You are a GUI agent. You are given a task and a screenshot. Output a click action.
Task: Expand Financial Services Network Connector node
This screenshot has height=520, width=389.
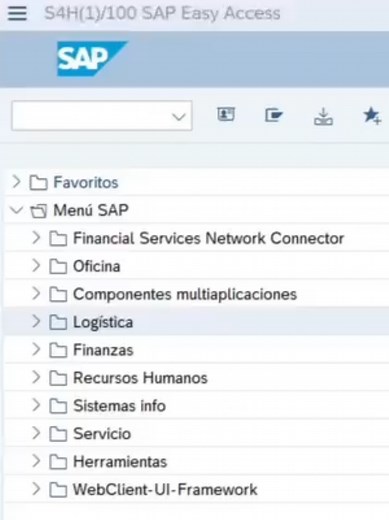click(36, 238)
